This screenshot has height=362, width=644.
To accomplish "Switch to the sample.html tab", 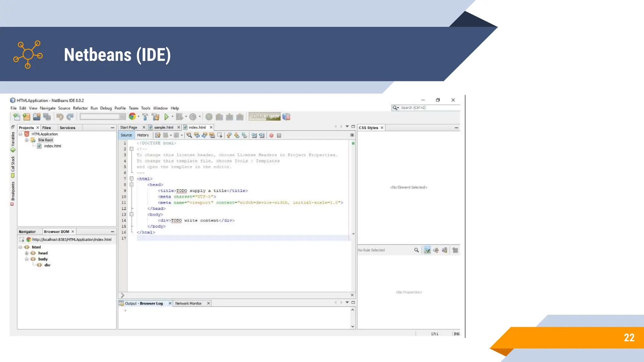I will point(164,128).
